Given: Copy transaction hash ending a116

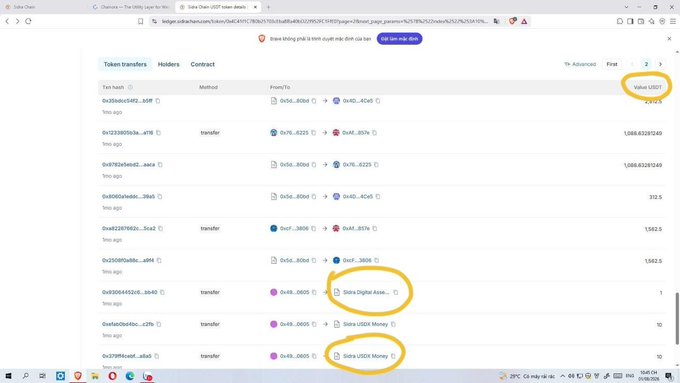Looking at the screenshot, I should 158,133.
